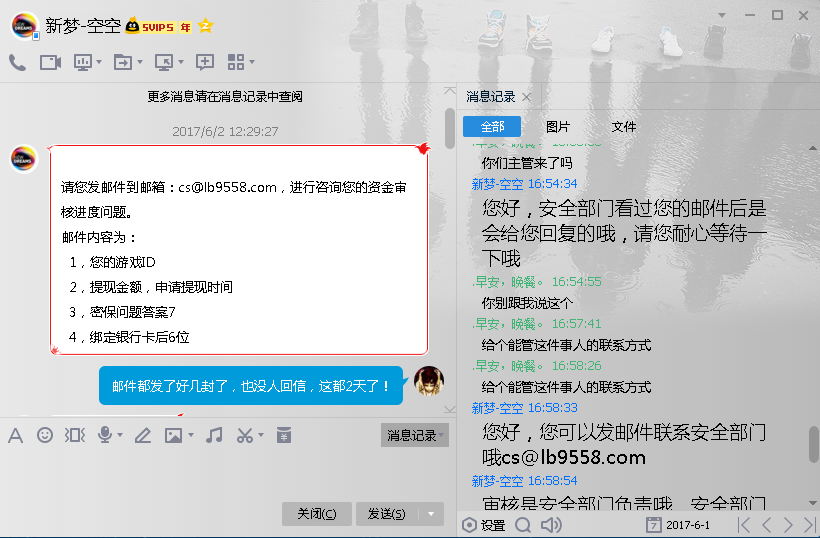
Task: Click the blue bubble 邮件都发了好几封了
Action: point(251,386)
